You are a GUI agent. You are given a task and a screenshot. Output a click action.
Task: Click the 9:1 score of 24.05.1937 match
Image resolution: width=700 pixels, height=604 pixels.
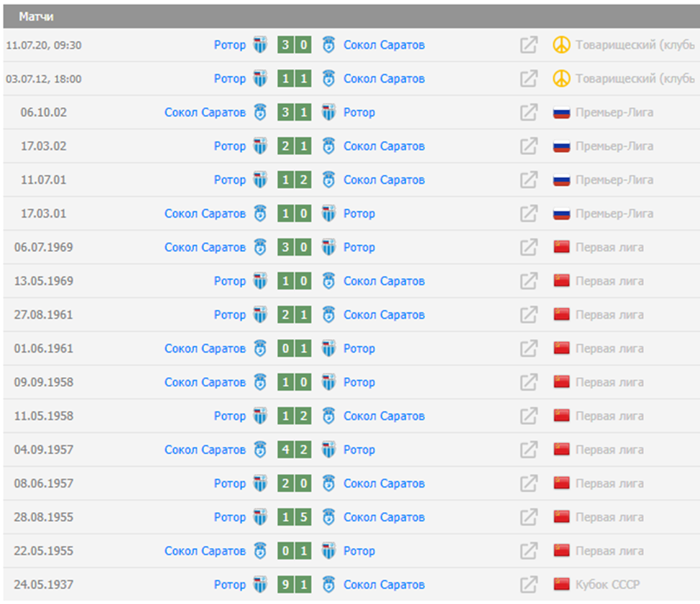point(294,585)
